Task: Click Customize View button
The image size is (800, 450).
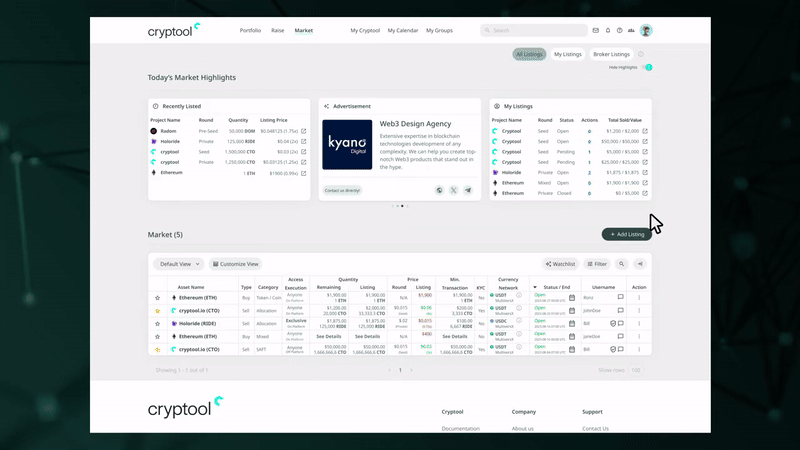Action: (x=236, y=264)
